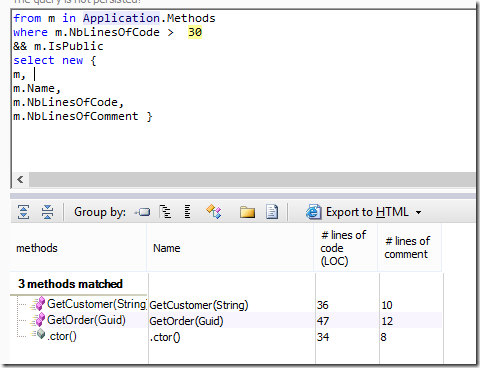Group results by namespace tree icon

pos(165,212)
